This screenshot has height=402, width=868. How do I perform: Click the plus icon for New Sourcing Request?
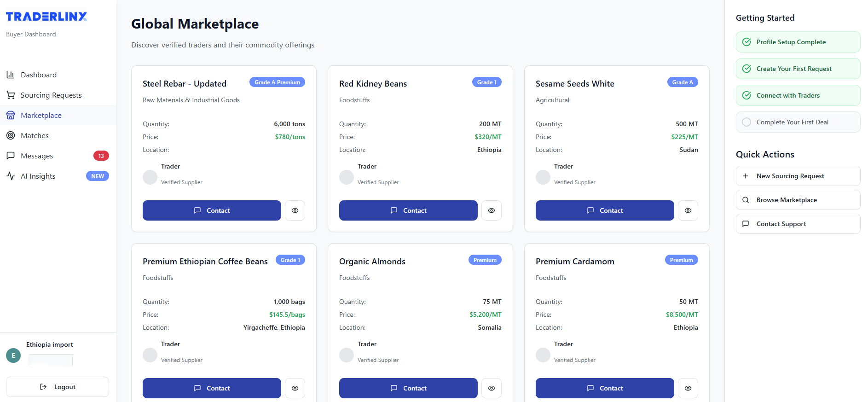tap(746, 176)
